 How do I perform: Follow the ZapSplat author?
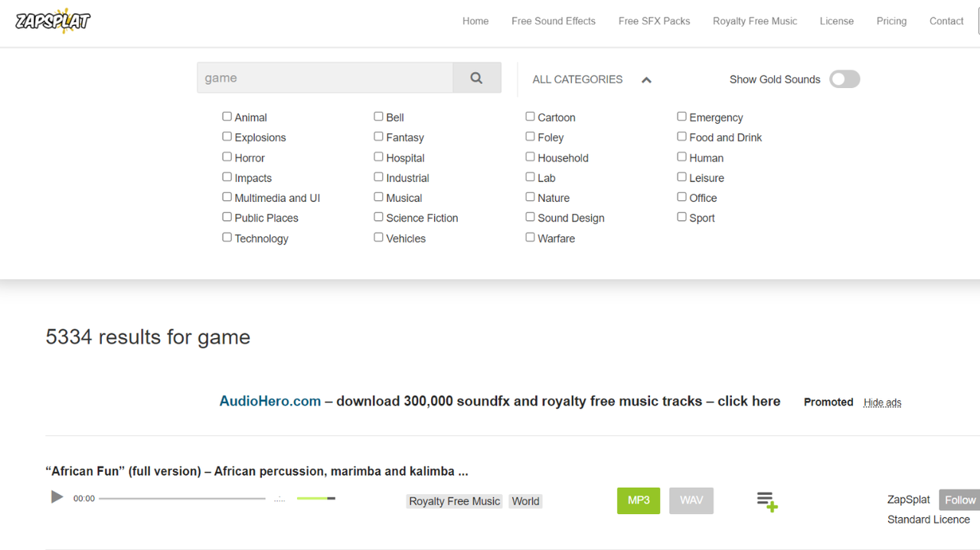tap(959, 500)
